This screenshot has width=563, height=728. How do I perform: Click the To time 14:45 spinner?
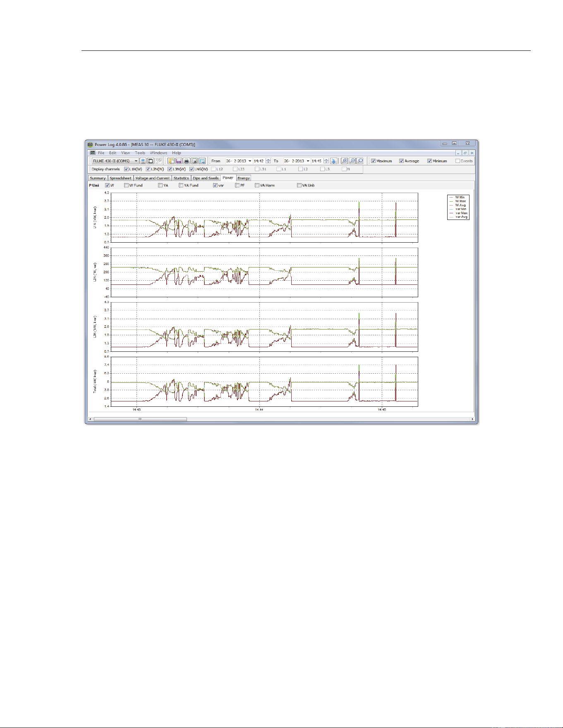(326, 161)
